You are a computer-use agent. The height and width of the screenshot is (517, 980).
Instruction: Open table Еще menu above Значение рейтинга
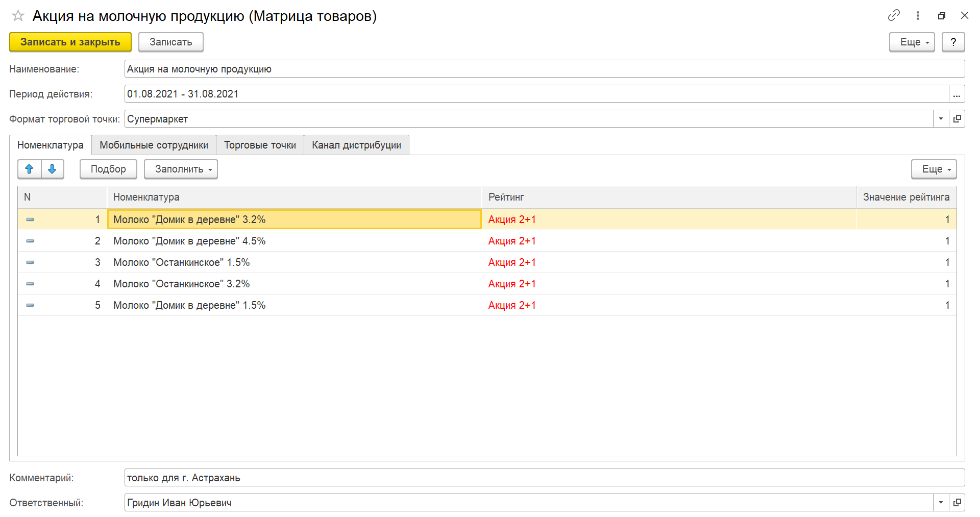click(x=934, y=169)
